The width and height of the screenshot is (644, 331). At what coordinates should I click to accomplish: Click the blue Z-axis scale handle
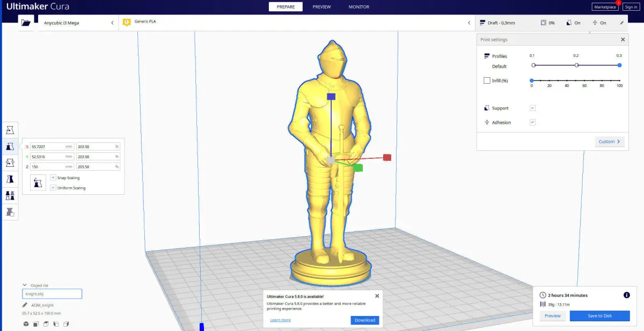pos(331,97)
